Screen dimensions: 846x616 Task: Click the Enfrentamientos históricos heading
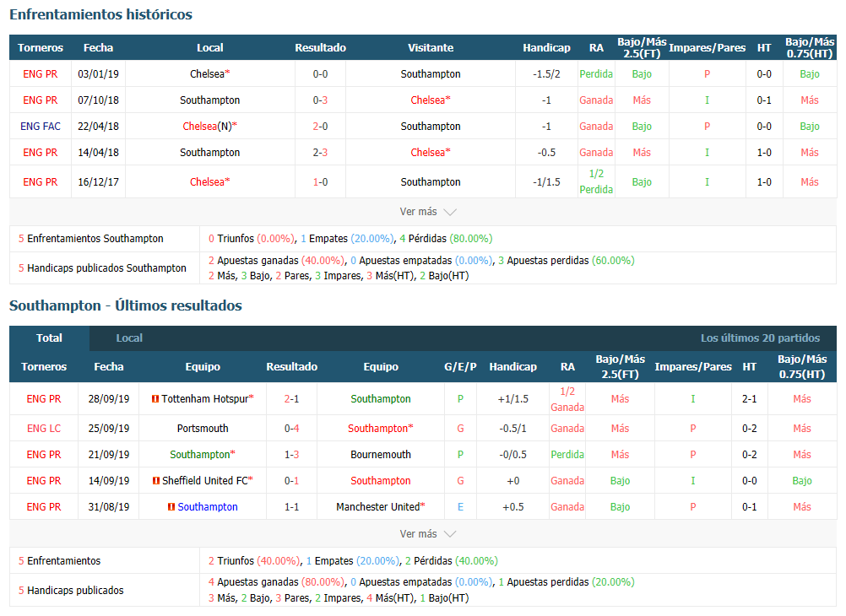tap(100, 14)
